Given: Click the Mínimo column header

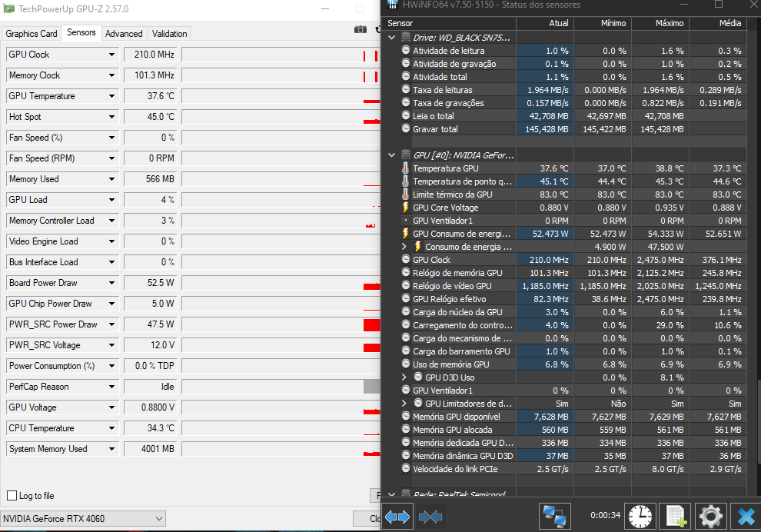Looking at the screenshot, I should tap(603, 23).
